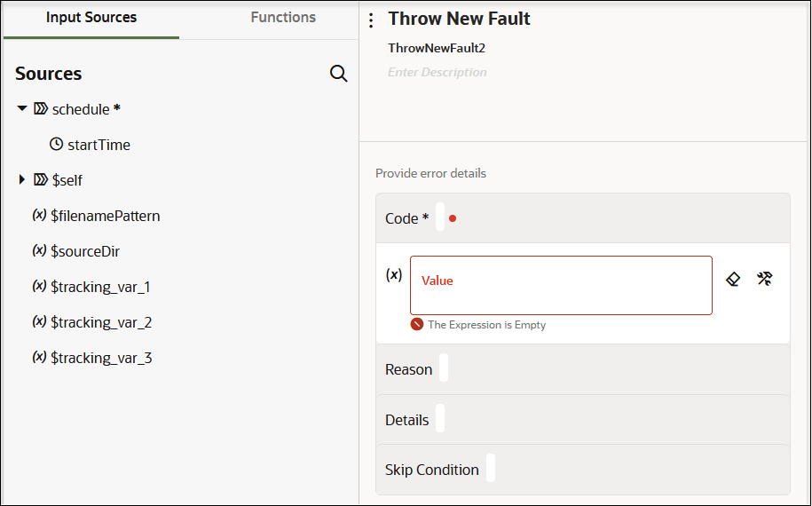Select the $sourceDir variable

tap(85, 251)
